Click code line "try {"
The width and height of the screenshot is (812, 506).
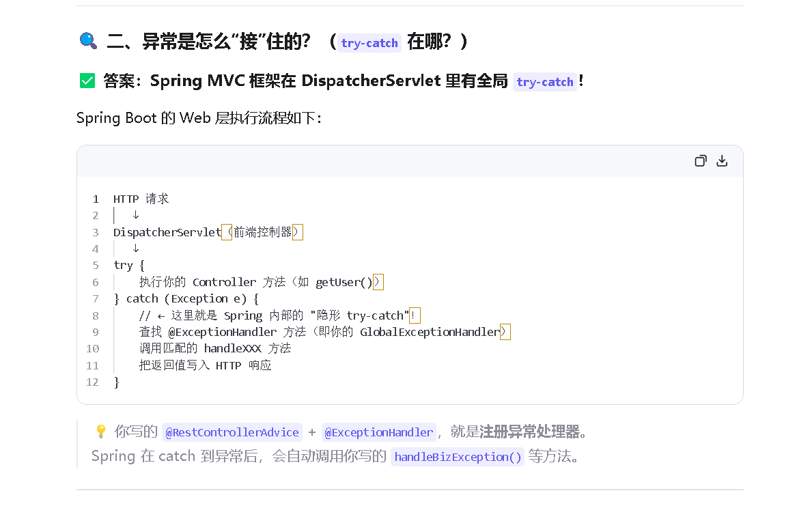click(x=129, y=265)
